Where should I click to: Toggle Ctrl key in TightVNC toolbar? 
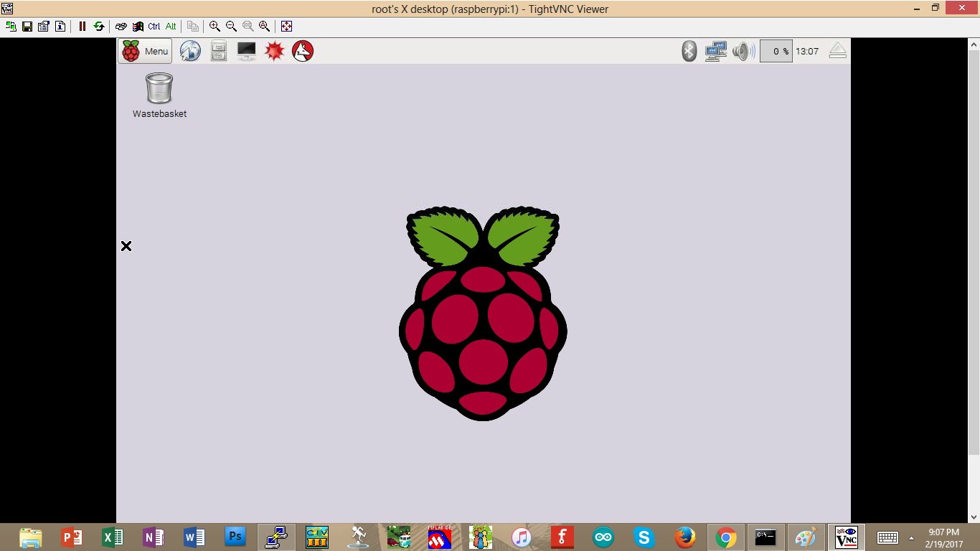154,27
